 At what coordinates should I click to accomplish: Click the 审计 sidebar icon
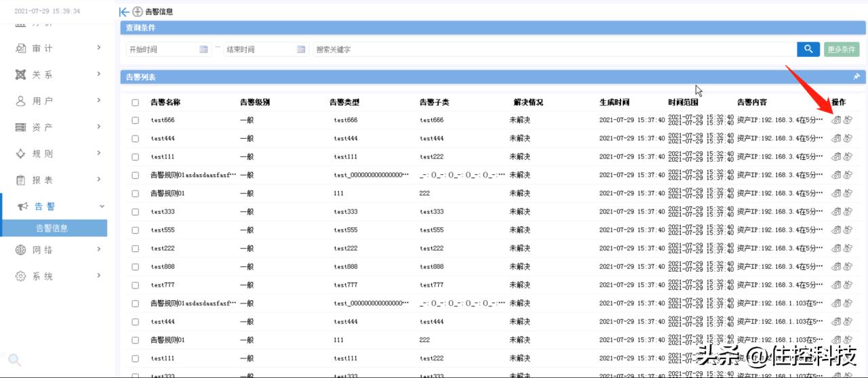click(20, 48)
